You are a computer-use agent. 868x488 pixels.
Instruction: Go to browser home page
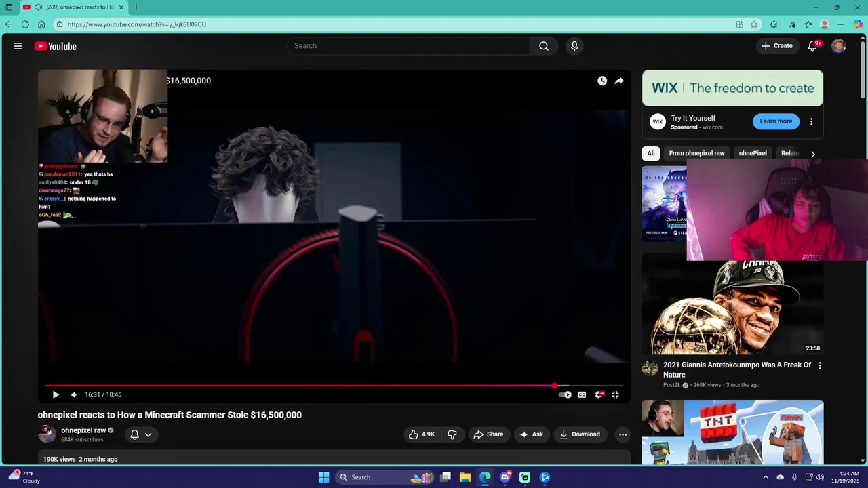(x=41, y=24)
